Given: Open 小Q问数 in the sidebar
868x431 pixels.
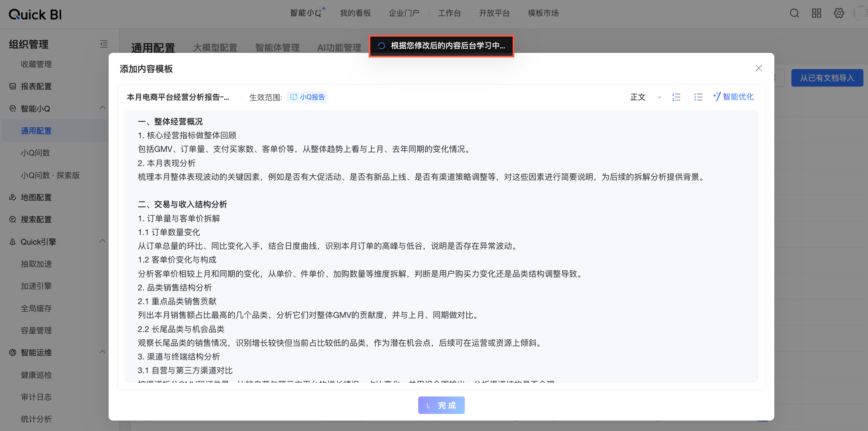Looking at the screenshot, I should point(35,153).
